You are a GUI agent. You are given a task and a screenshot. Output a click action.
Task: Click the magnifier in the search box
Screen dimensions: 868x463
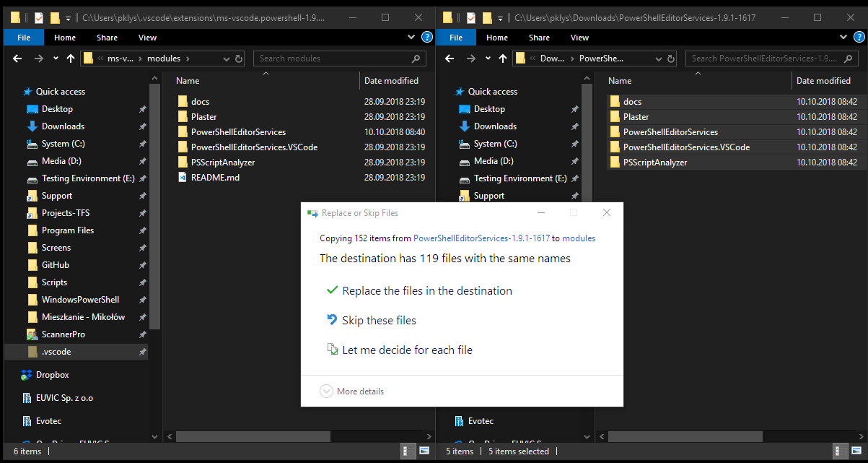click(x=416, y=59)
